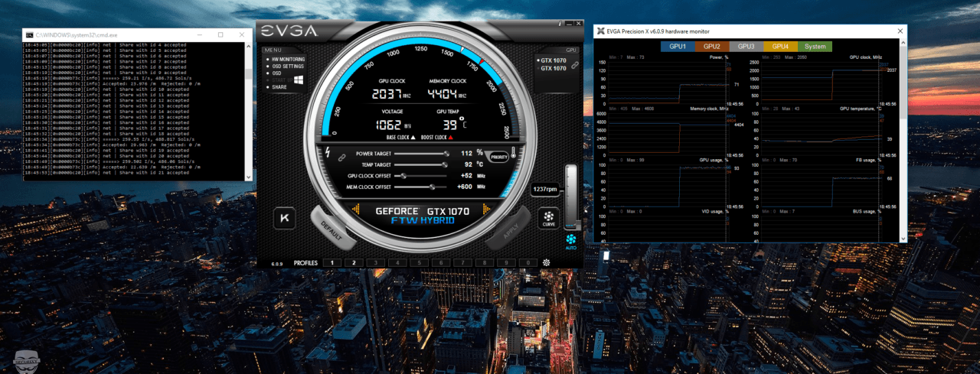980x374 pixels.
Task: Click the 1237rpm fan speed readout
Action: pos(544,189)
